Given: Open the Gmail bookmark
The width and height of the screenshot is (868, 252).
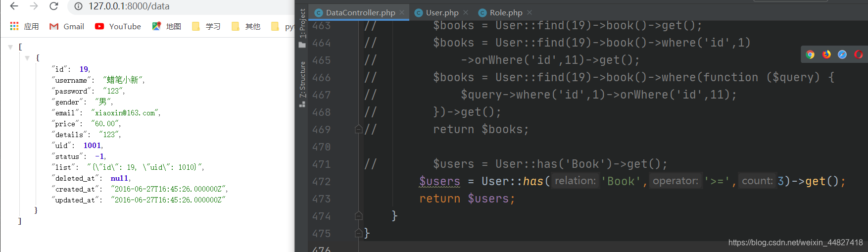Looking at the screenshot, I should click(67, 26).
